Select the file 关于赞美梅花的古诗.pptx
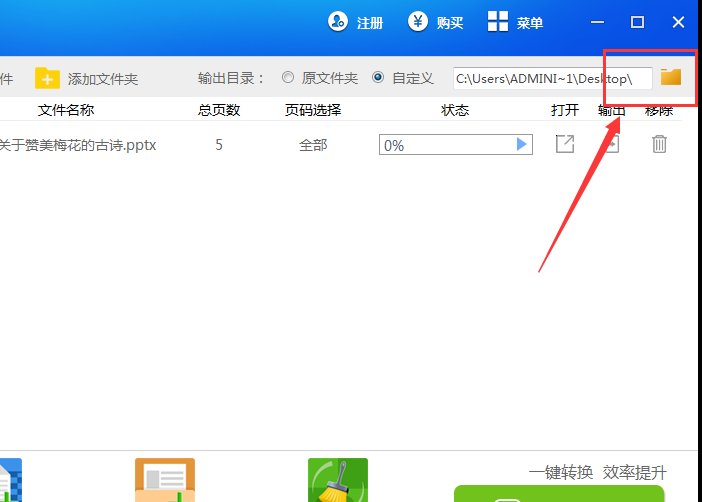 pos(78,145)
